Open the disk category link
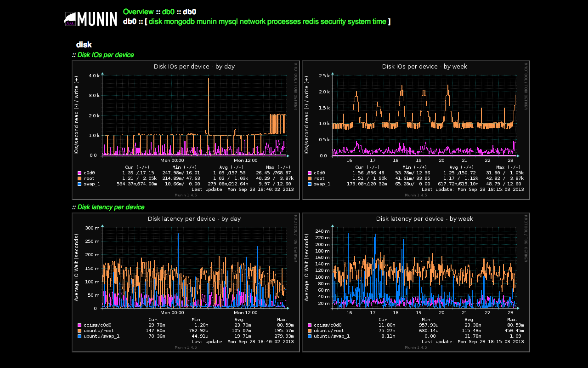 click(x=155, y=22)
